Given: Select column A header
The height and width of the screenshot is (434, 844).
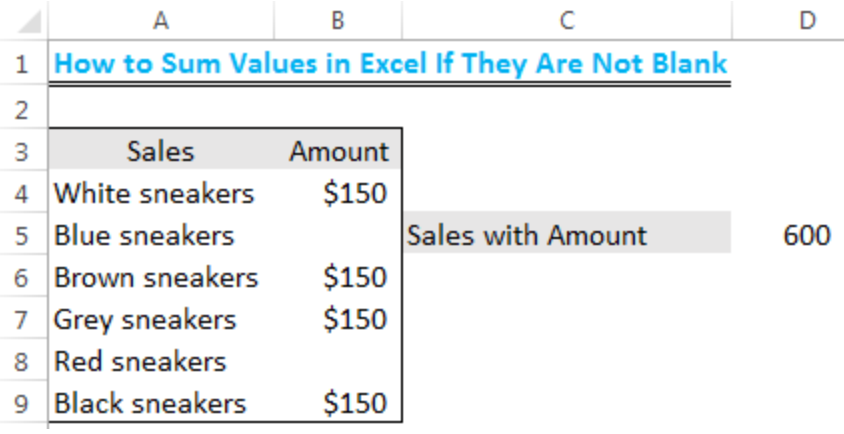Looking at the screenshot, I should 160,19.
